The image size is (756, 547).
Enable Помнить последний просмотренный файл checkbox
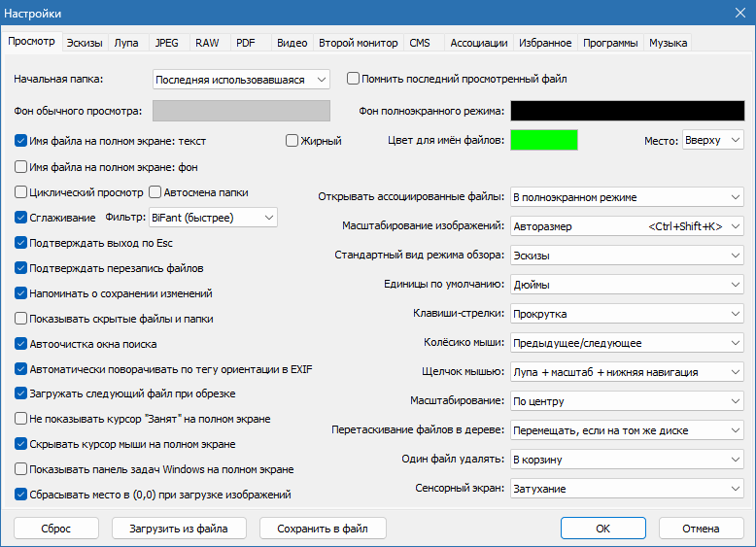353,79
